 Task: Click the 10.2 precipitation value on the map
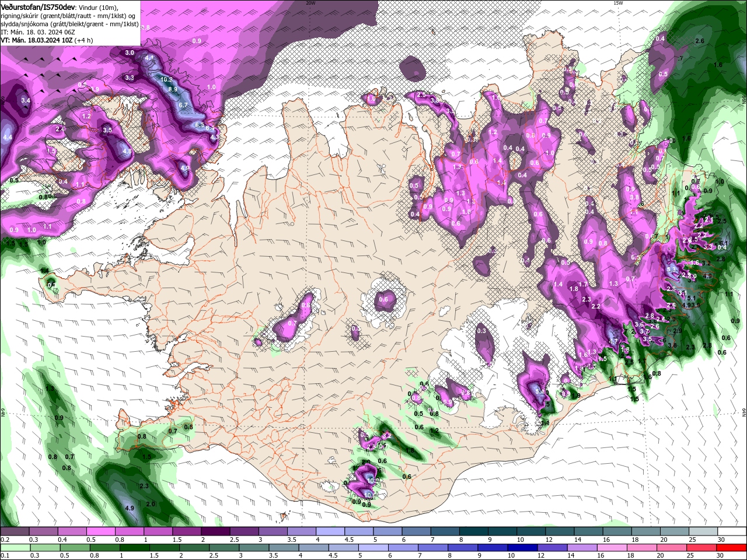165,79
